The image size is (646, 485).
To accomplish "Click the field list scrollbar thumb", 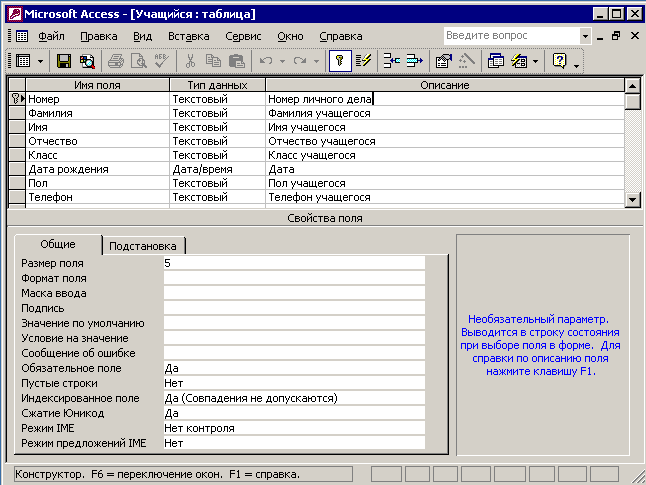I will click(632, 101).
